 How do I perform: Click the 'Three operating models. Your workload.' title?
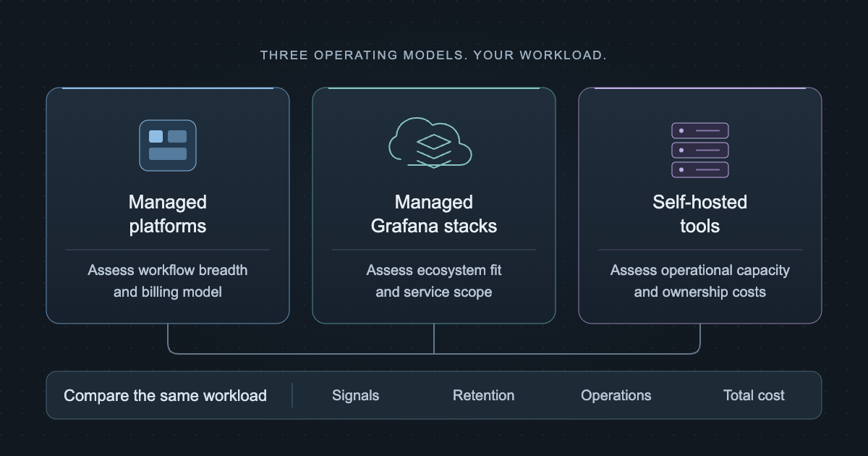pos(434,55)
